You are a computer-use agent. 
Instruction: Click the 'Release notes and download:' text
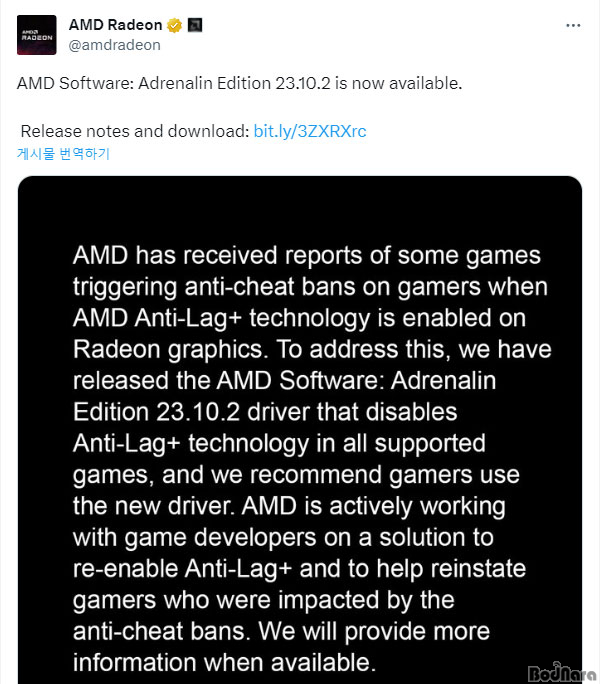point(135,131)
